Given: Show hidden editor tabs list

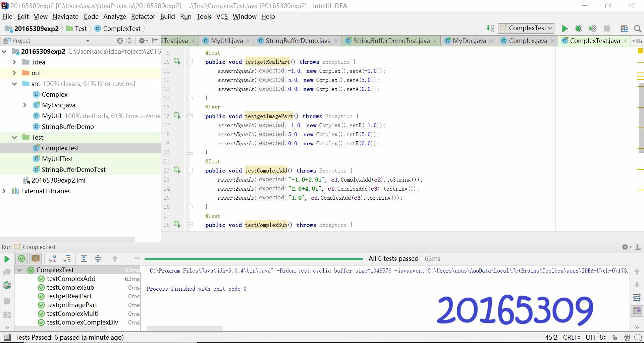Looking at the screenshot, I should pos(637,41).
